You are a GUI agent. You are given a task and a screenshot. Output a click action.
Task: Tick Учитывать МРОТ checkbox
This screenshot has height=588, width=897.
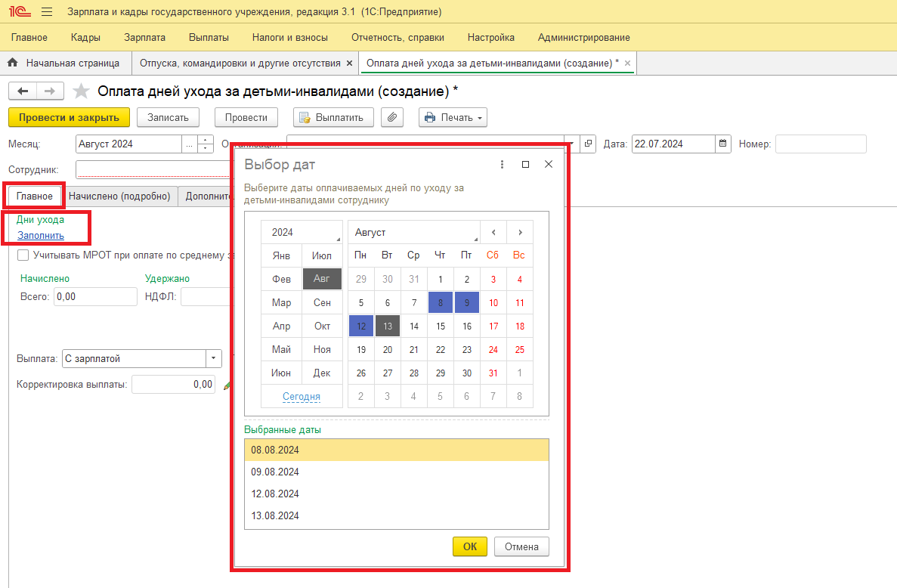[23, 255]
